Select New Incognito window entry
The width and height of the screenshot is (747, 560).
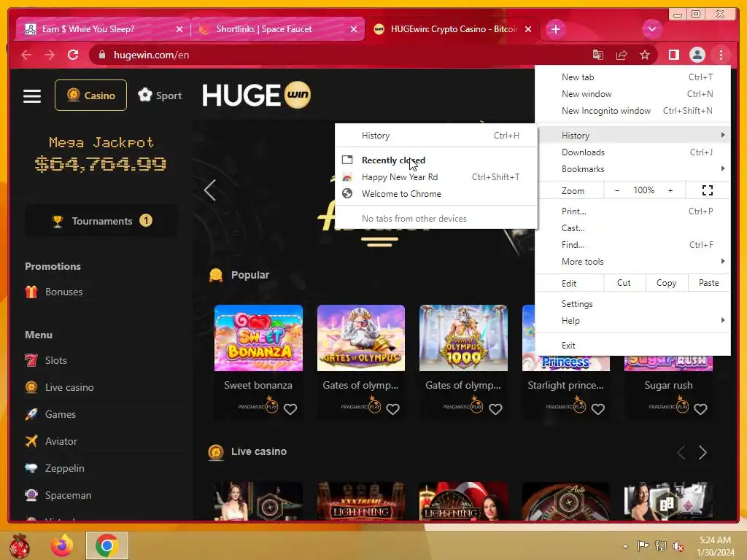(x=632, y=111)
